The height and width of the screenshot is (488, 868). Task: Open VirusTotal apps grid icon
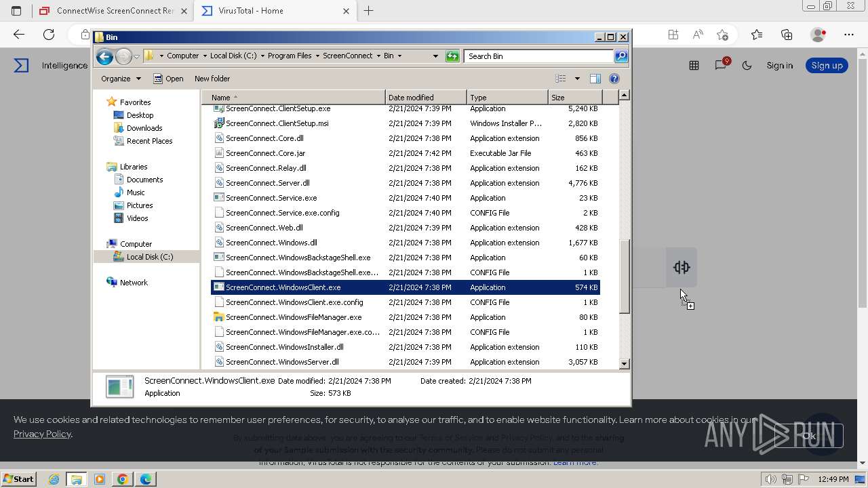694,66
